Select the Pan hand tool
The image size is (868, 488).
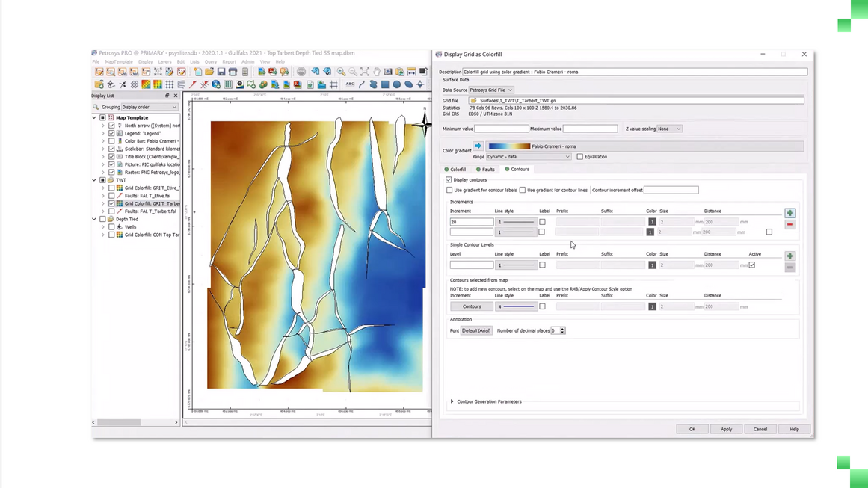[376, 72]
